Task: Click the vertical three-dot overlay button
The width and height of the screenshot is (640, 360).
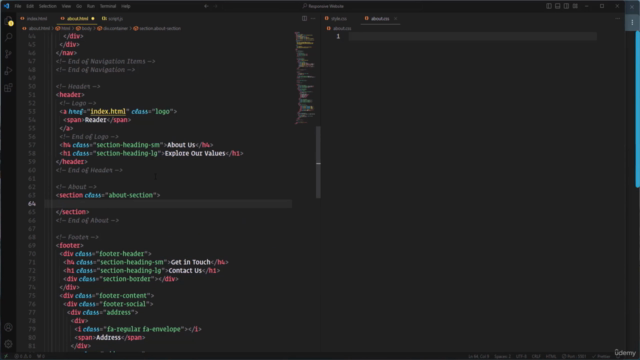Action: tap(632, 22)
